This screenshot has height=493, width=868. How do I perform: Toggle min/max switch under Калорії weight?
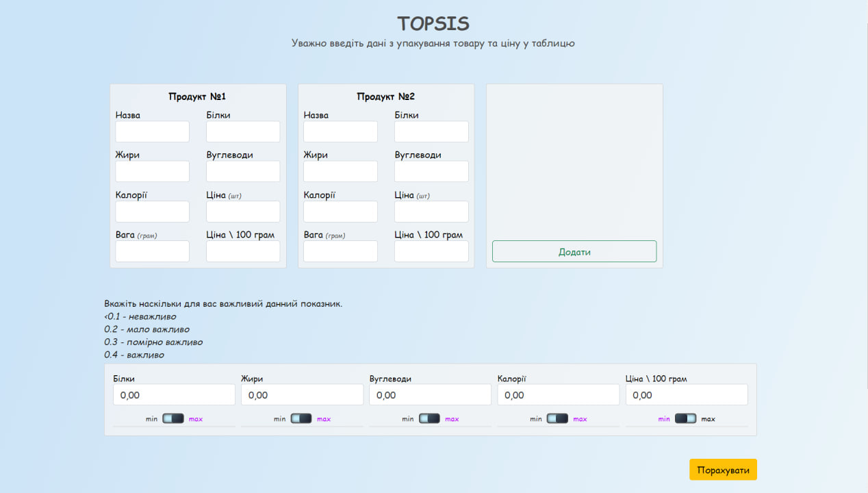(x=557, y=418)
